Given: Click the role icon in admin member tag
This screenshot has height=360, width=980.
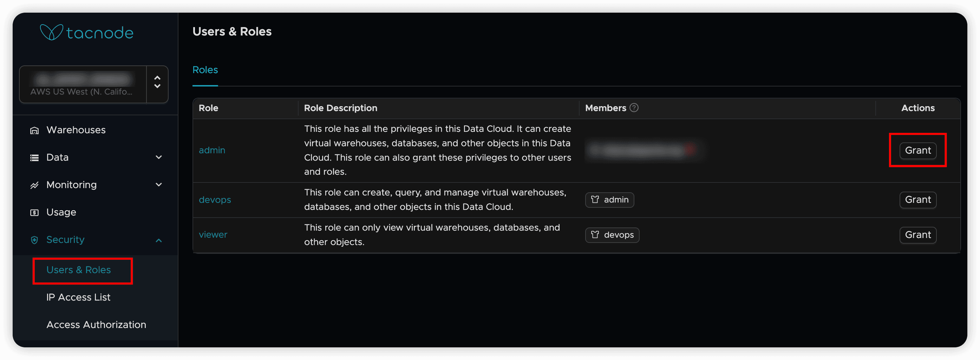Looking at the screenshot, I should click(x=595, y=200).
